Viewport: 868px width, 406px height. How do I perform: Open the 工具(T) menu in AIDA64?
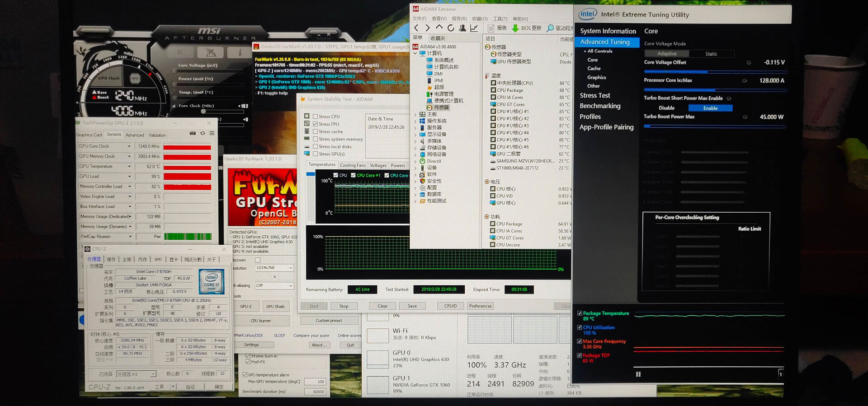(500, 19)
